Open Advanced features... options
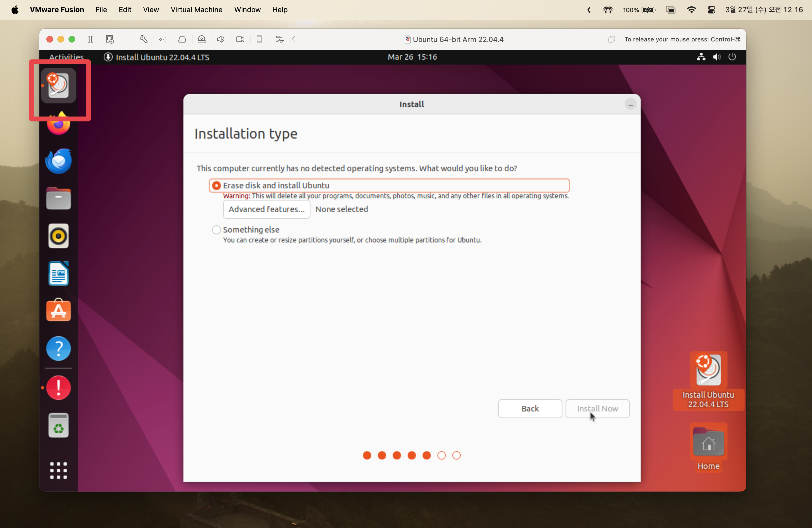 point(267,209)
